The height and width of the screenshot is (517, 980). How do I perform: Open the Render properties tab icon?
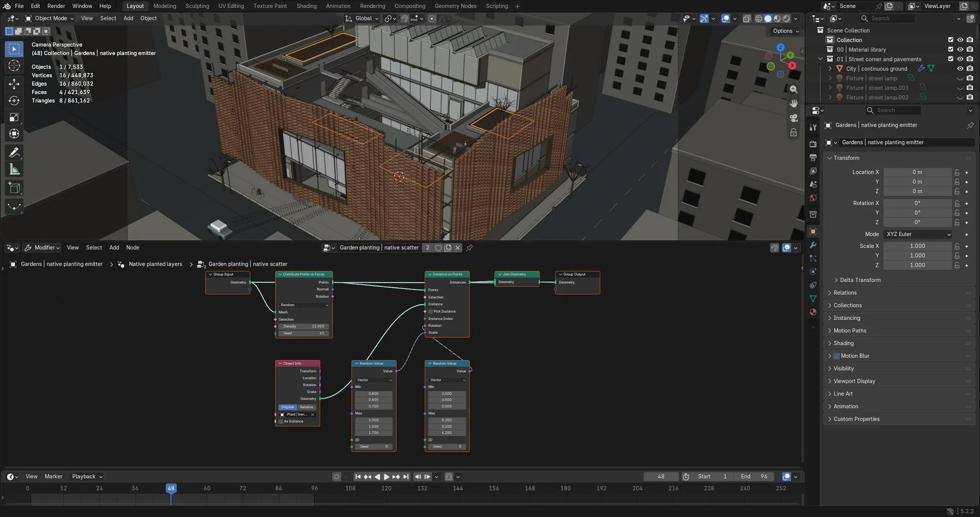813,144
